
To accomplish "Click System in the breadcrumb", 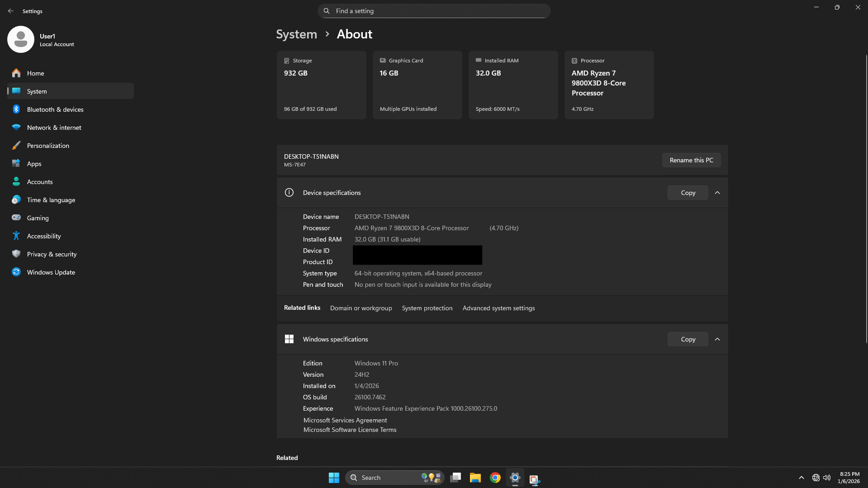I will click(296, 34).
